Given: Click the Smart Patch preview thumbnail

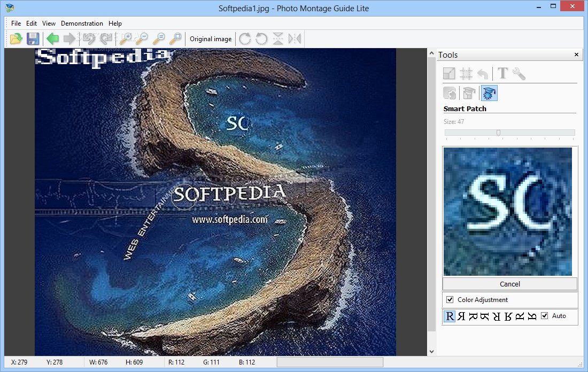Looking at the screenshot, I should point(508,212).
